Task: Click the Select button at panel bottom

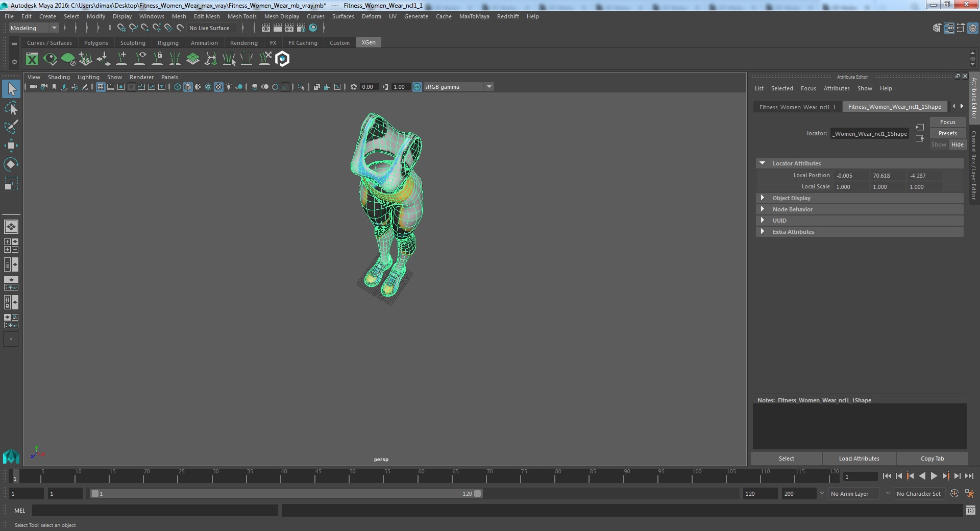Action: (x=786, y=458)
